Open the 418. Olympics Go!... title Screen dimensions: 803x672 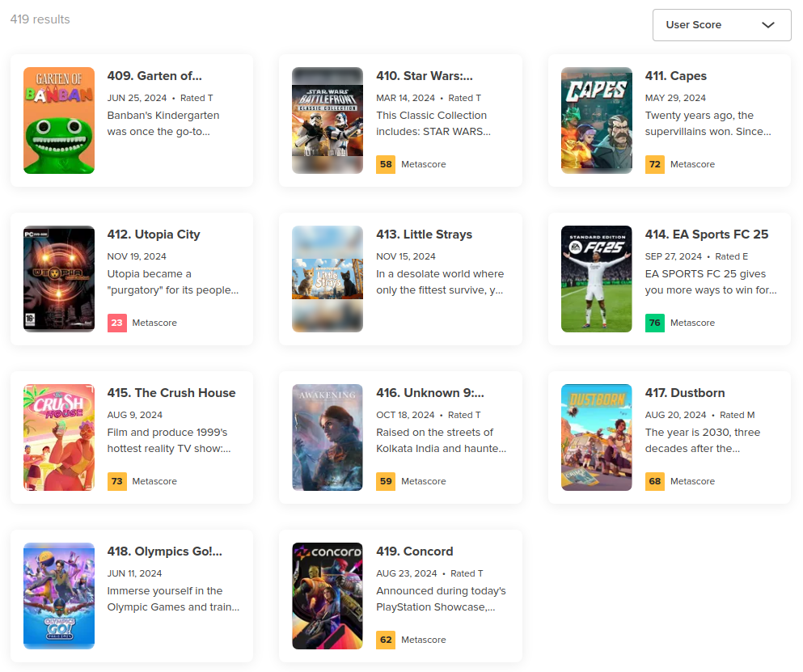(164, 552)
